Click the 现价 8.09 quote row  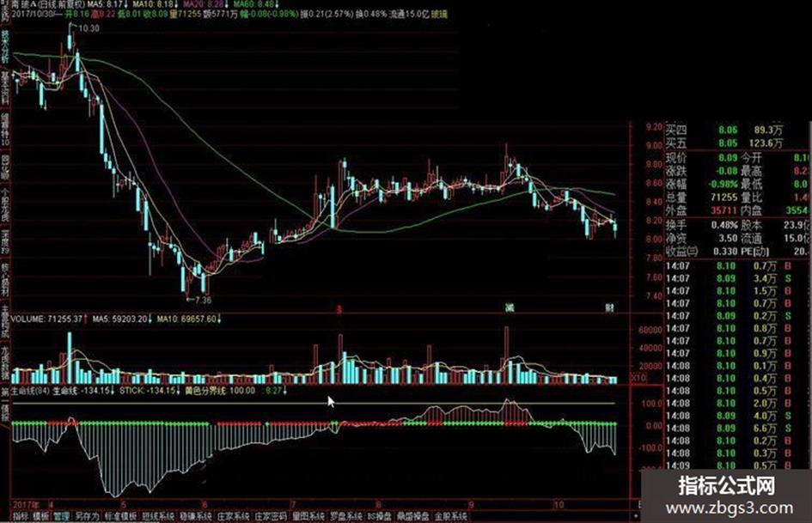[x=702, y=157]
